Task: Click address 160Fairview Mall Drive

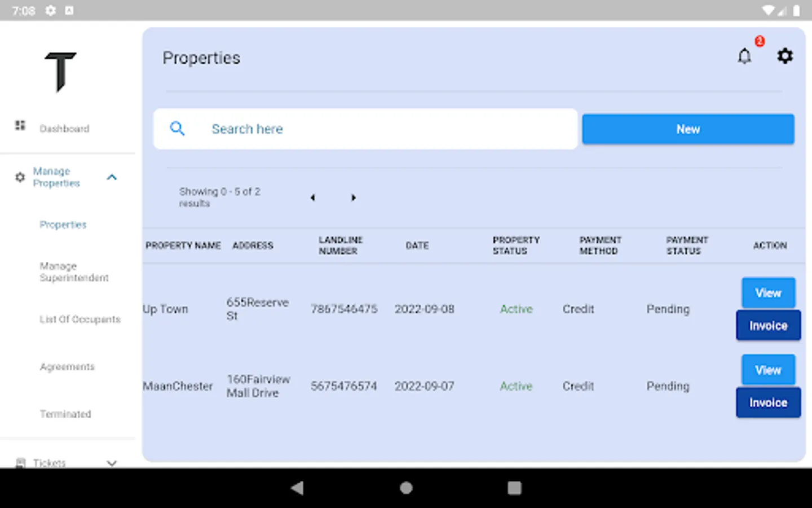Action: 258,386
